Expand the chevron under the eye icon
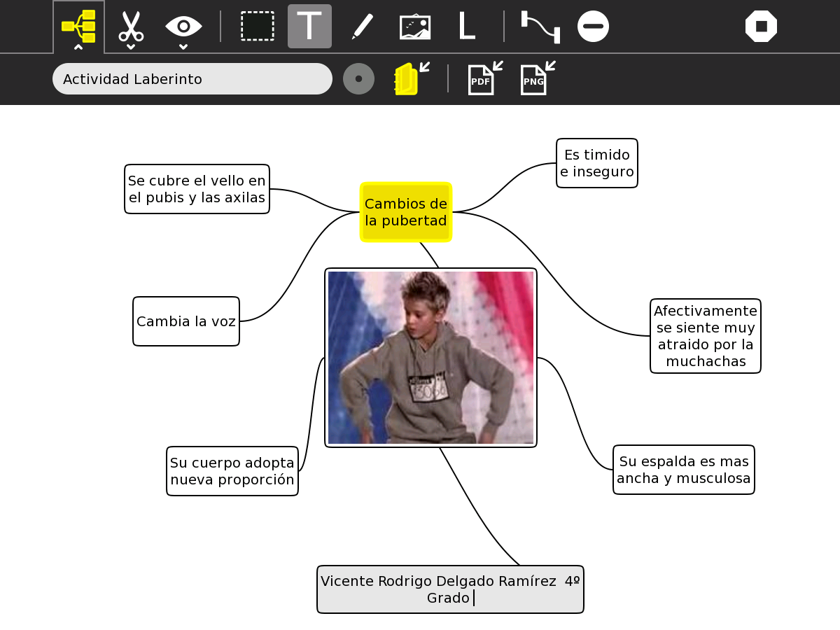This screenshot has height=630, width=840. pos(183,46)
